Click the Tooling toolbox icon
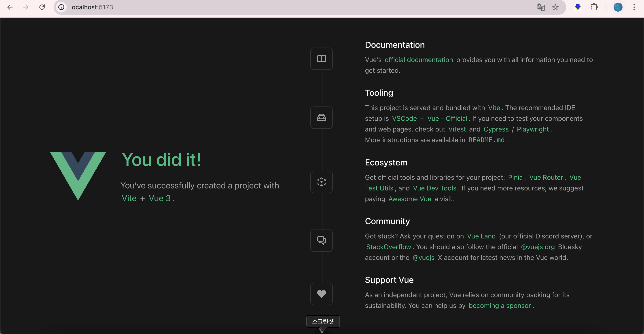Screen dimensions: 644x334 pos(322,118)
